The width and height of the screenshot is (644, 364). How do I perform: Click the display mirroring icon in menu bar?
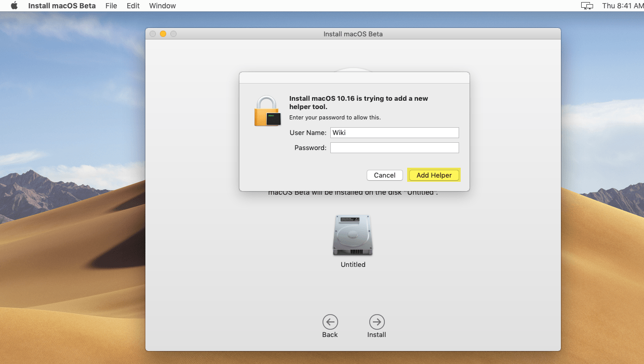(x=587, y=6)
